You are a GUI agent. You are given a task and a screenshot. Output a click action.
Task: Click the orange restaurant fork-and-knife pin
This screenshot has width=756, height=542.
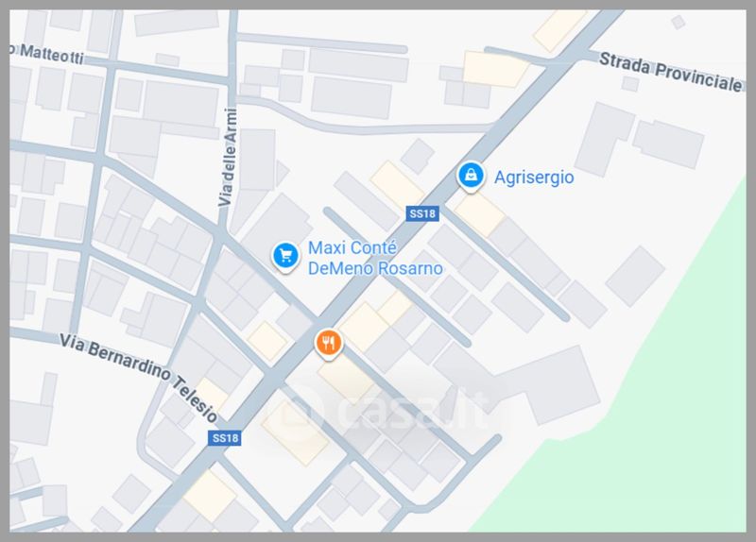click(x=328, y=344)
